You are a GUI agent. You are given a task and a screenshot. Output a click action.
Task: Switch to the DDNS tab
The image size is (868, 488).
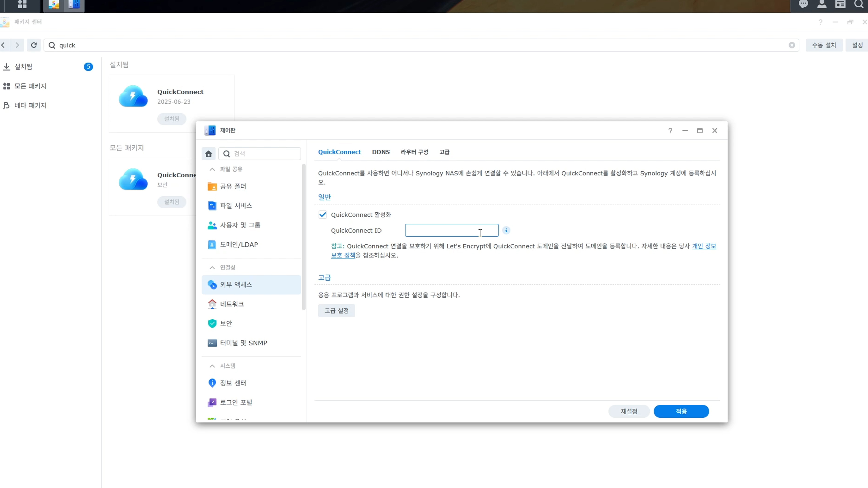pyautogui.click(x=381, y=152)
